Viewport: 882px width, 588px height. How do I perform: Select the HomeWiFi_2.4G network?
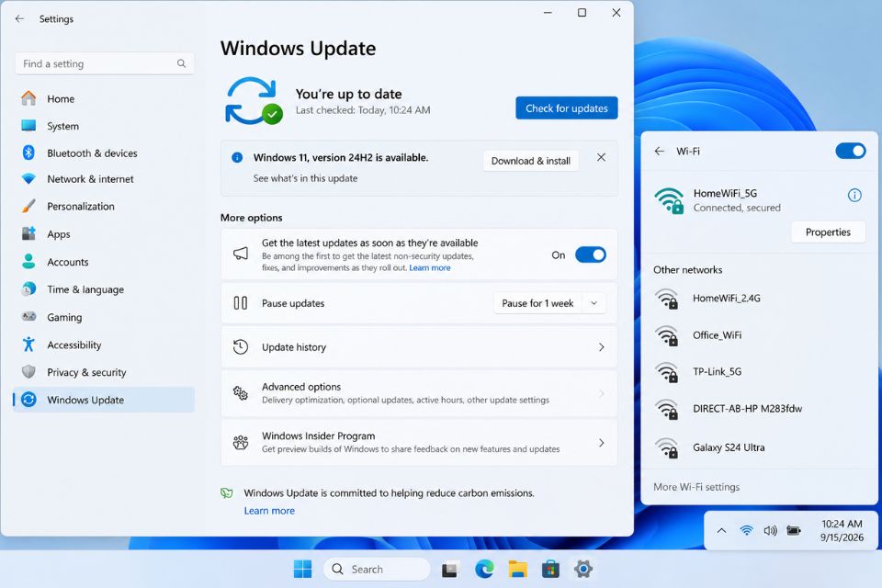(760, 299)
